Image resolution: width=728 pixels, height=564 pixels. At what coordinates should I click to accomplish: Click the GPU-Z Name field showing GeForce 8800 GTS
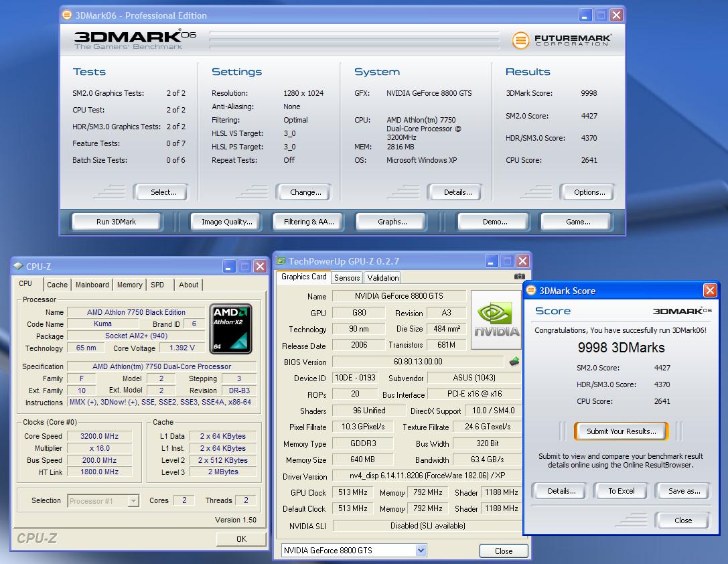[x=398, y=296]
